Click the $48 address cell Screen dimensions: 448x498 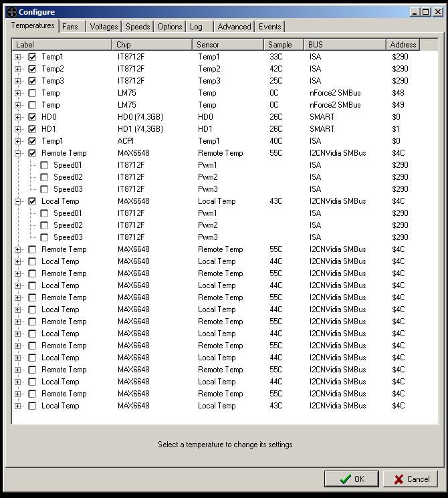[398, 93]
